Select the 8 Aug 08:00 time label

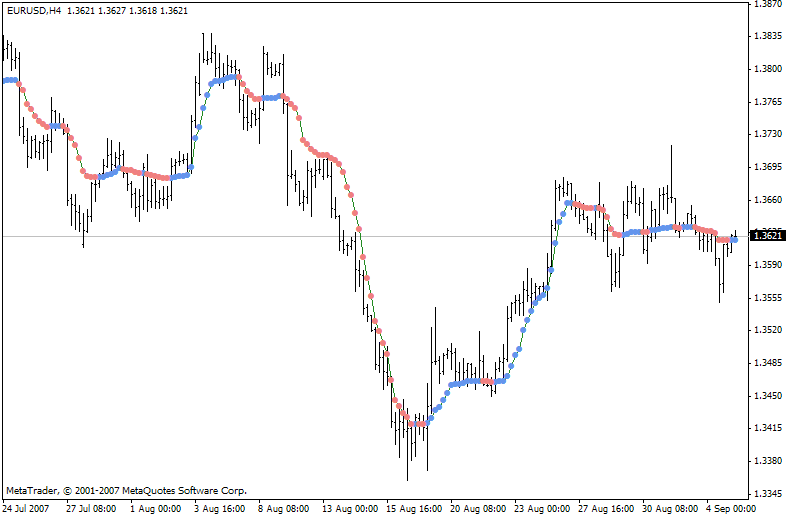pos(282,508)
